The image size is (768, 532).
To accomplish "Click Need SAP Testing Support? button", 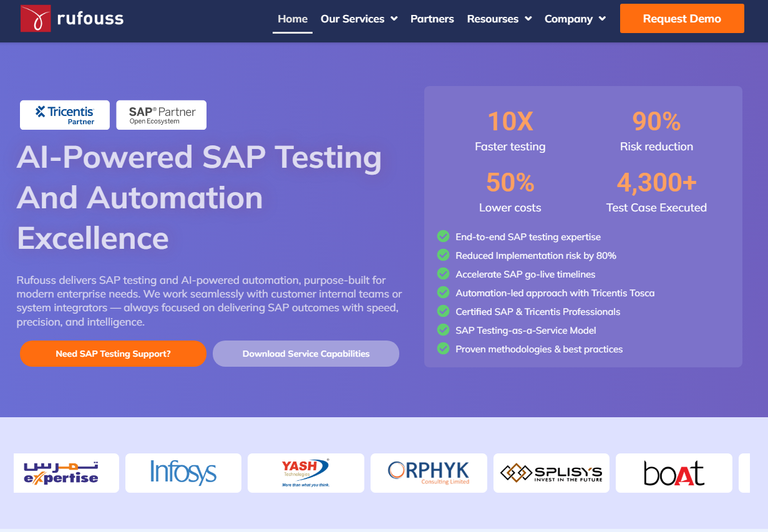I will pos(113,354).
